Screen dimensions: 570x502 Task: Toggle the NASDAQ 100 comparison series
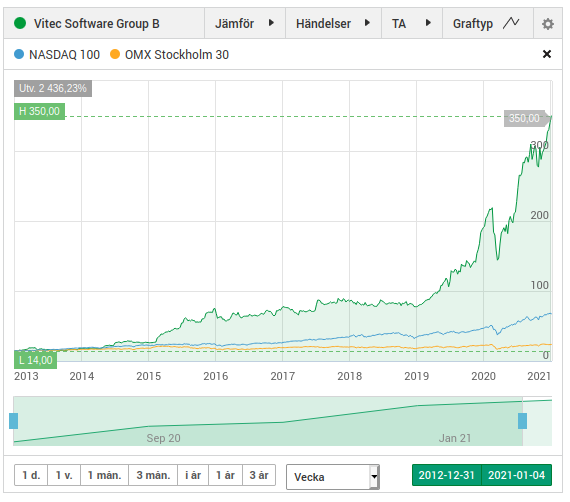tap(57, 55)
